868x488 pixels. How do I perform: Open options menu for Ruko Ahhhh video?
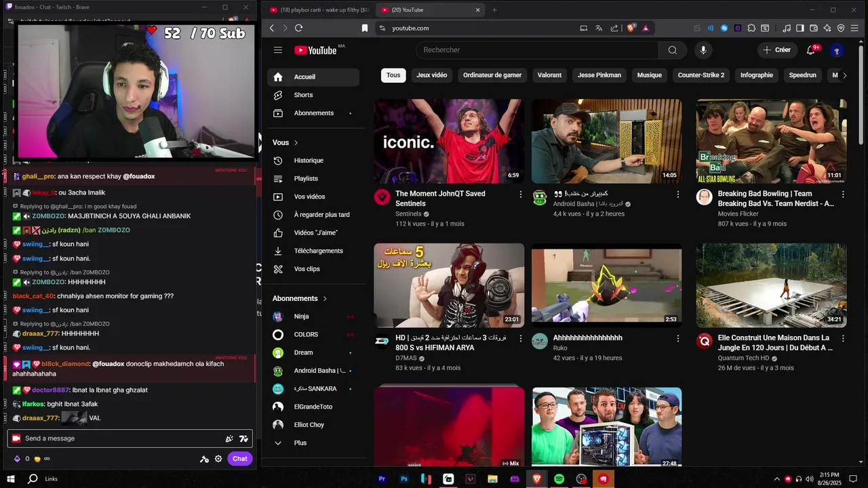click(x=678, y=338)
